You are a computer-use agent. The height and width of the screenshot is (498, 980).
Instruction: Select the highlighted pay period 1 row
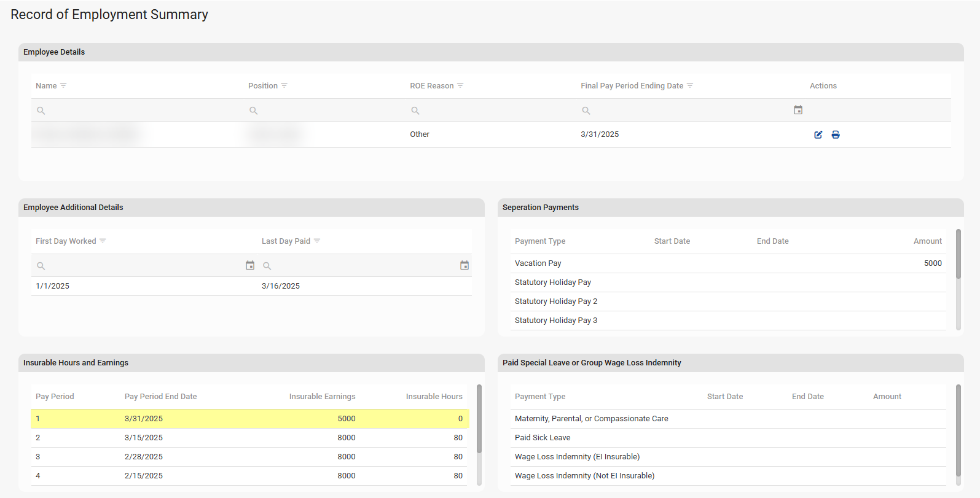point(249,419)
